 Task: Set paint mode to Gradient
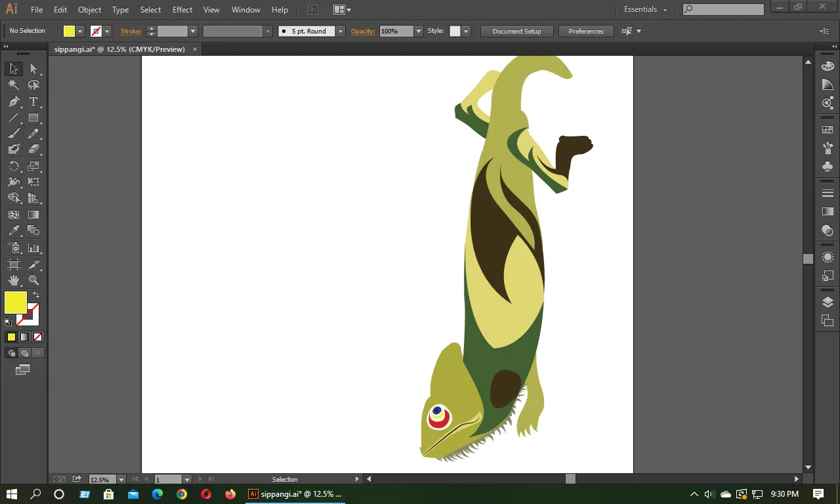pos(24,337)
